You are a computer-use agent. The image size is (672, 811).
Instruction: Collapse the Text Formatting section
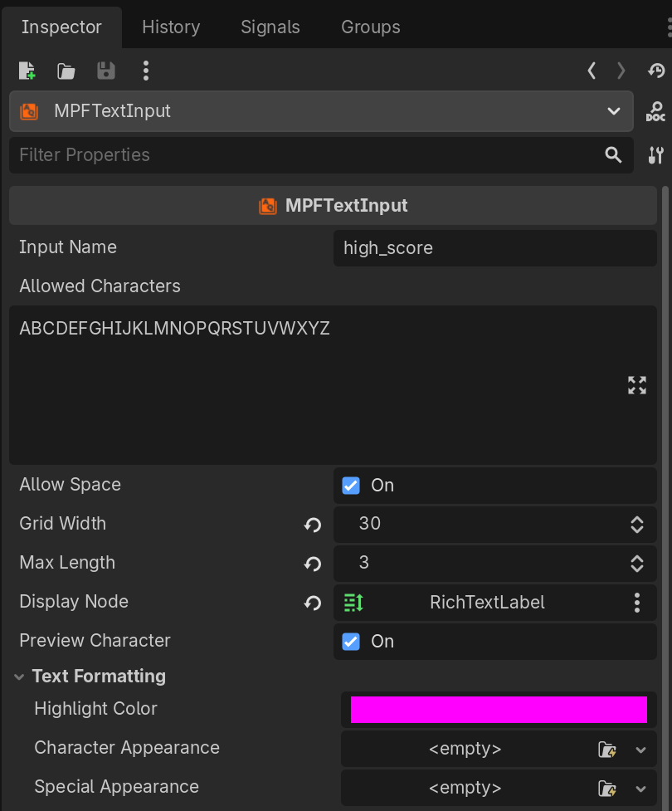(19, 677)
